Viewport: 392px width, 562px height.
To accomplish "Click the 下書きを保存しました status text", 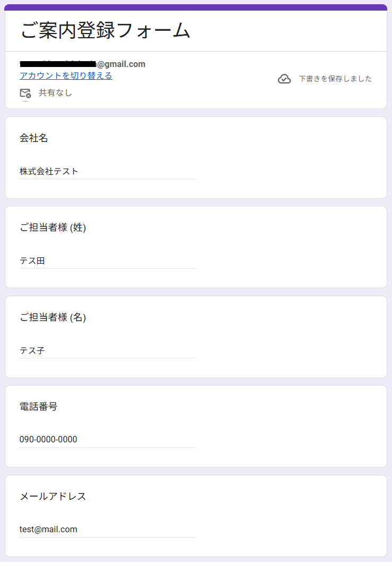I will tap(335, 79).
